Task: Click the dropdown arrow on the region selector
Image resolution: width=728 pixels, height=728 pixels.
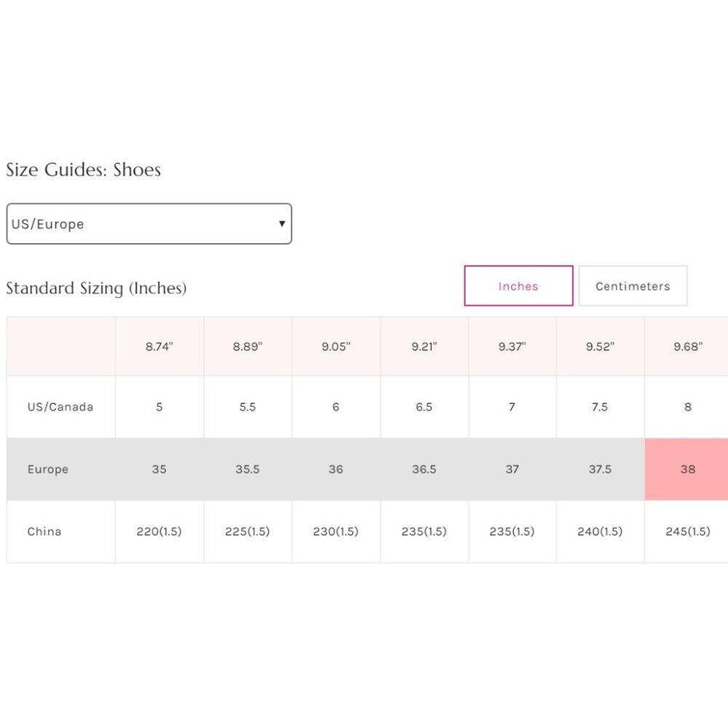Action: click(282, 223)
